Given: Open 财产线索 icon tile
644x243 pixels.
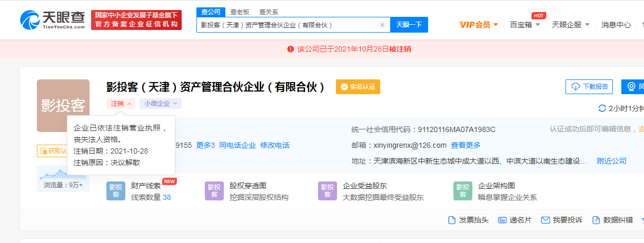Looking at the screenshot, I should [x=116, y=191].
